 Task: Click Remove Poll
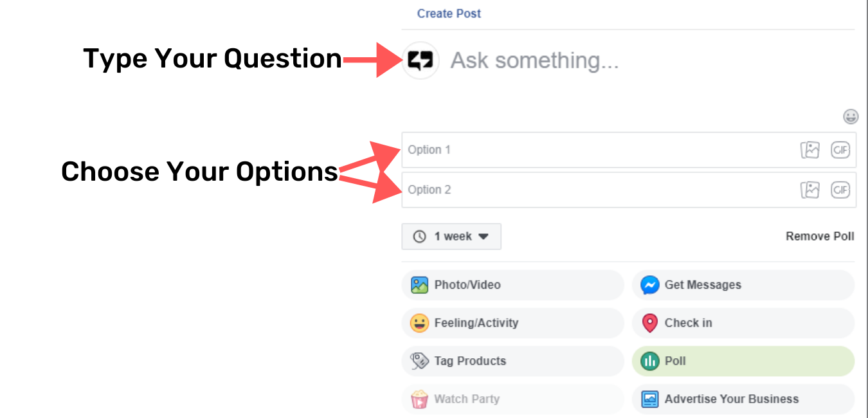pos(819,236)
